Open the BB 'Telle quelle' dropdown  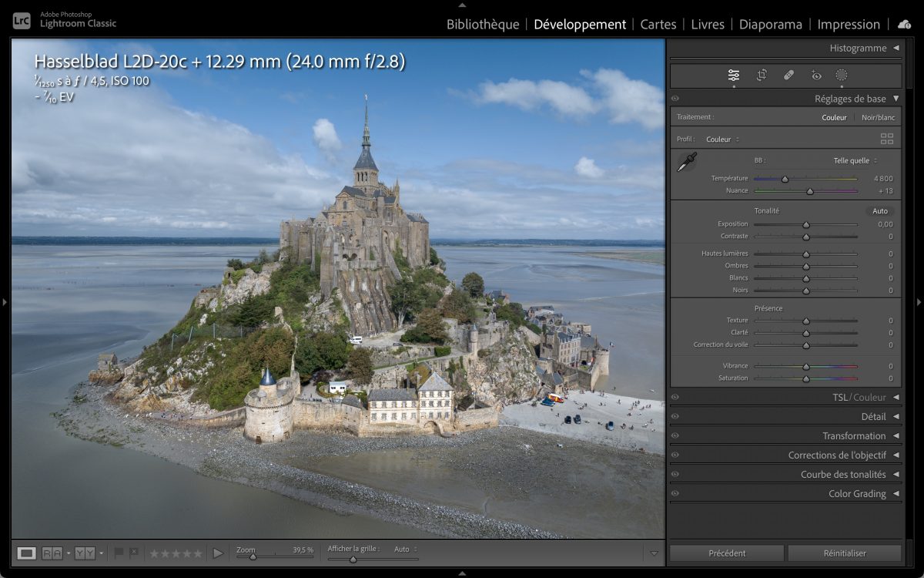pos(854,160)
